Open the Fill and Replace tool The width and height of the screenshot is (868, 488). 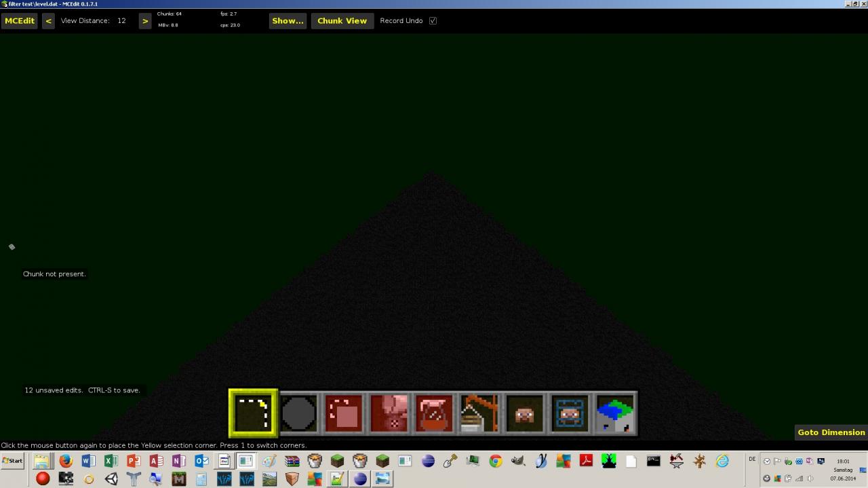tap(389, 412)
